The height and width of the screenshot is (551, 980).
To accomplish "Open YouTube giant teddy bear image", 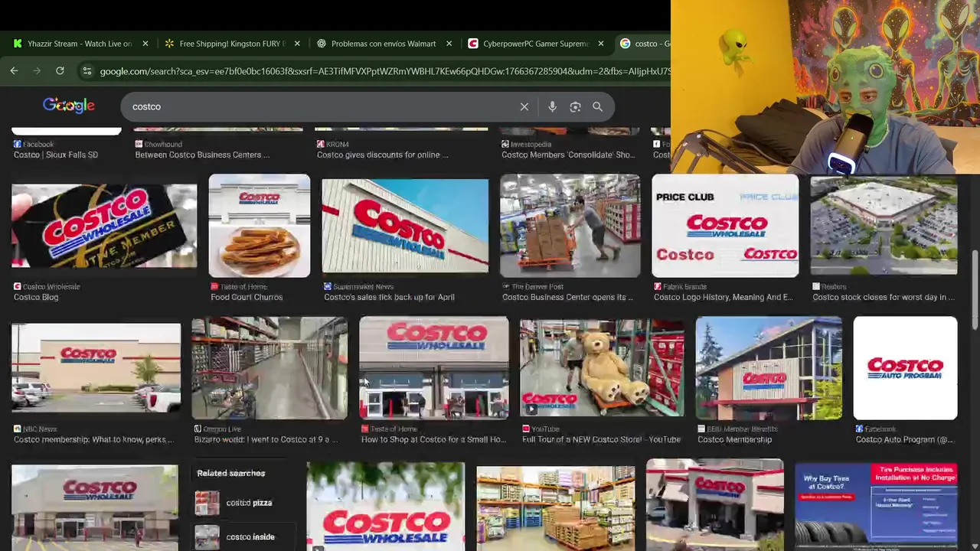I will tap(603, 368).
